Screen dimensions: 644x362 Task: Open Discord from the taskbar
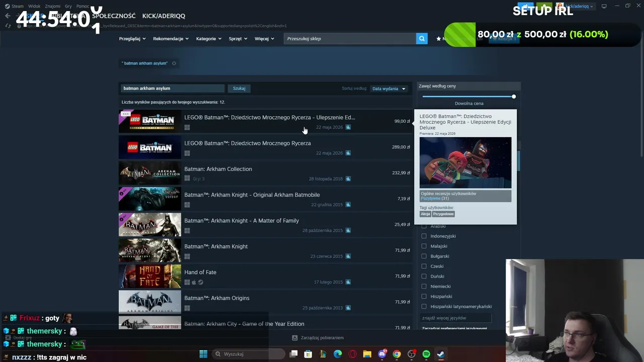click(x=382, y=354)
